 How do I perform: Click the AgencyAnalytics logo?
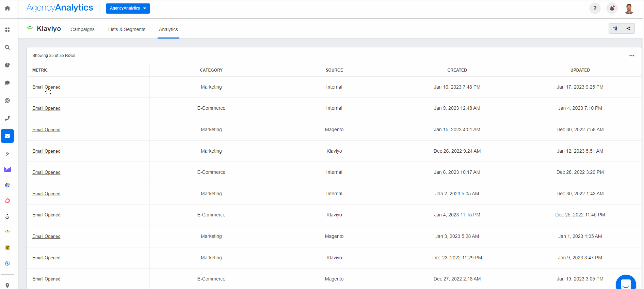click(60, 8)
